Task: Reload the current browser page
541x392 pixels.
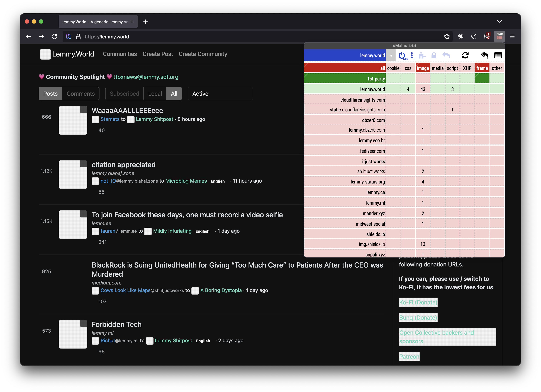Action: click(54, 36)
